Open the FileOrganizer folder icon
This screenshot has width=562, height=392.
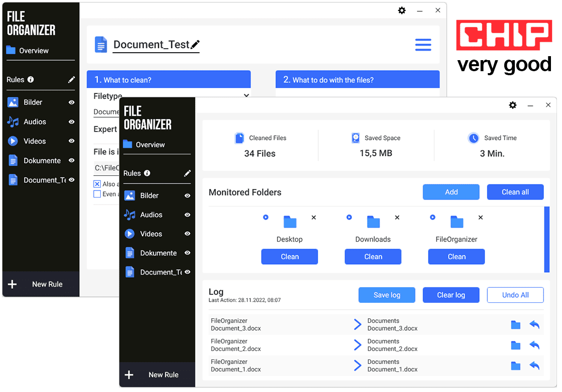[x=457, y=222]
